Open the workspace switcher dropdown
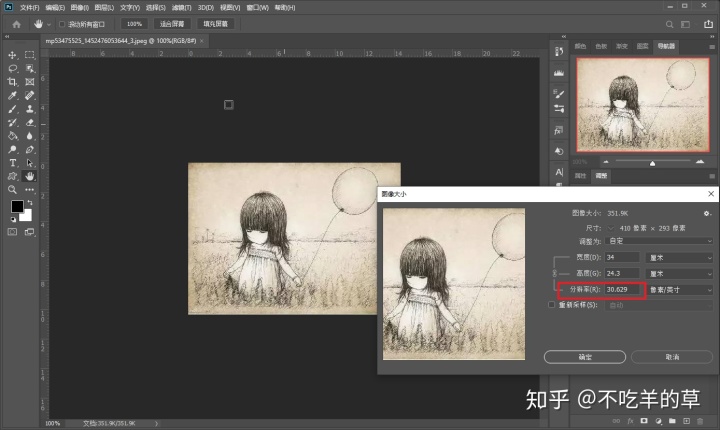 (686, 24)
